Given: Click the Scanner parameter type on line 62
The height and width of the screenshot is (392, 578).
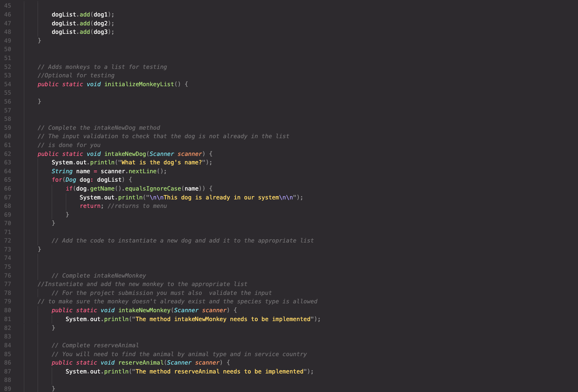Looking at the screenshot, I should click(161, 153).
